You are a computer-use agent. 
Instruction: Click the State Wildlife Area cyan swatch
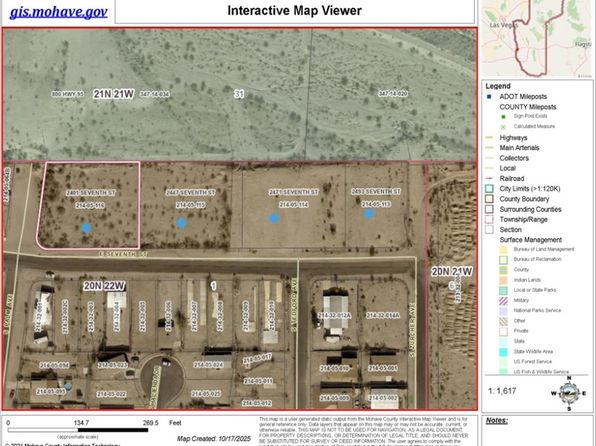coord(503,352)
